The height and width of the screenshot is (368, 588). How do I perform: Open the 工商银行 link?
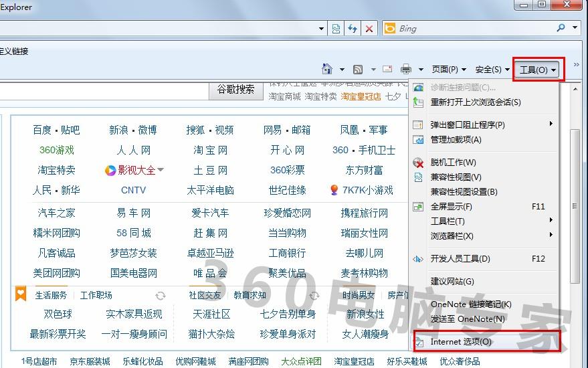(x=287, y=253)
